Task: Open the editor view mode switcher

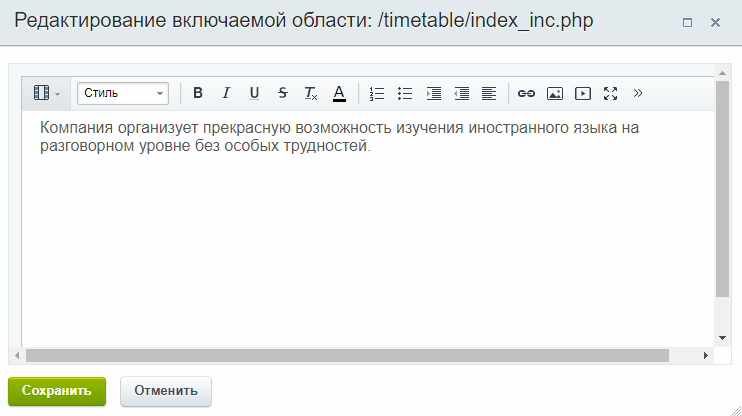Action: [46, 93]
